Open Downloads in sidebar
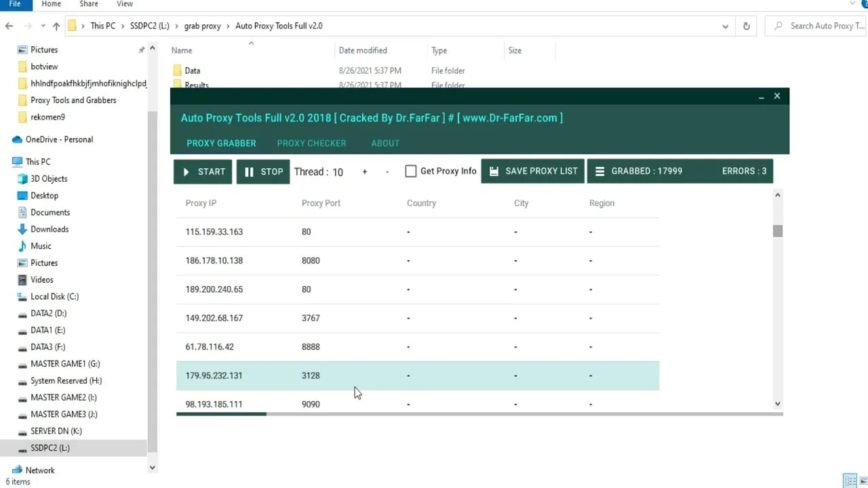The image size is (868, 488). [x=50, y=229]
